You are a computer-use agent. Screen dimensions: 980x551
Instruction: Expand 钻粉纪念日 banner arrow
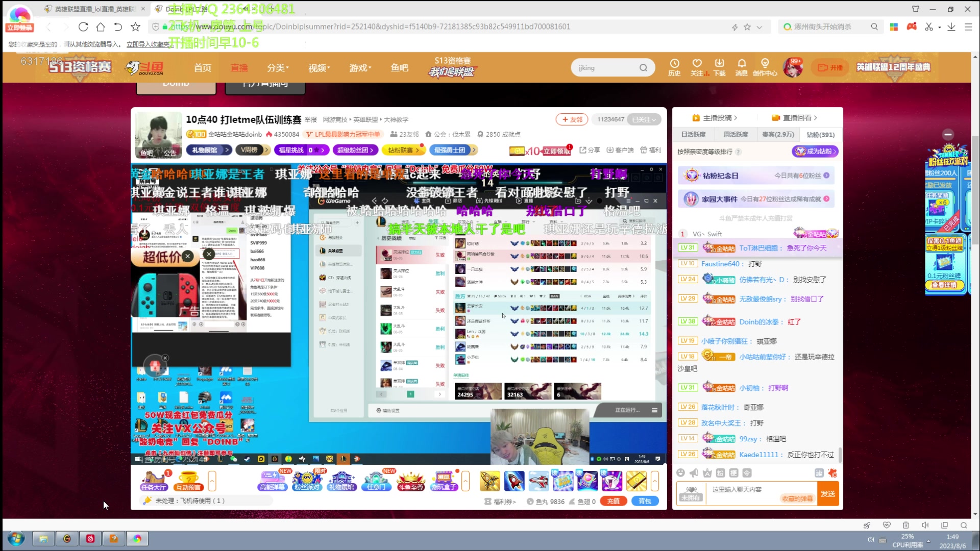click(x=826, y=176)
